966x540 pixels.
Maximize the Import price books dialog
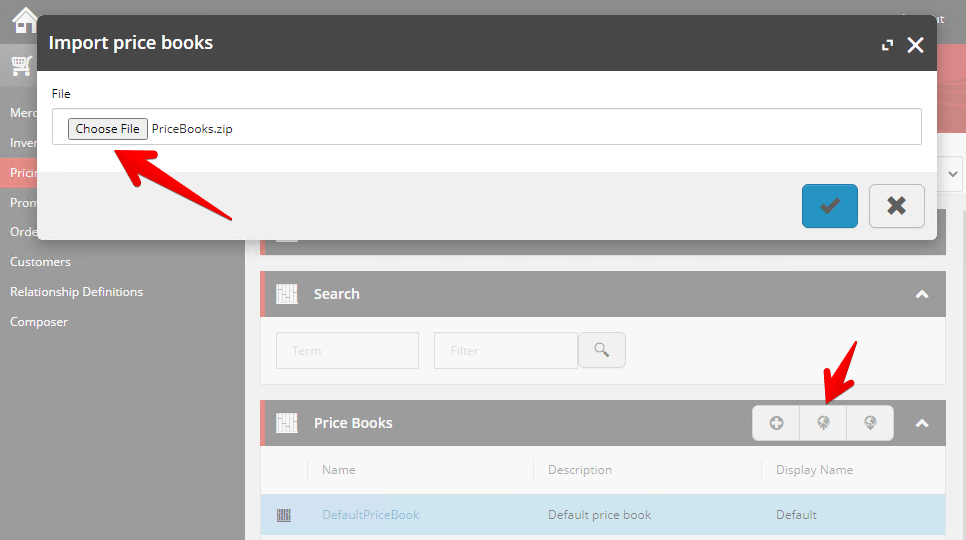(887, 45)
